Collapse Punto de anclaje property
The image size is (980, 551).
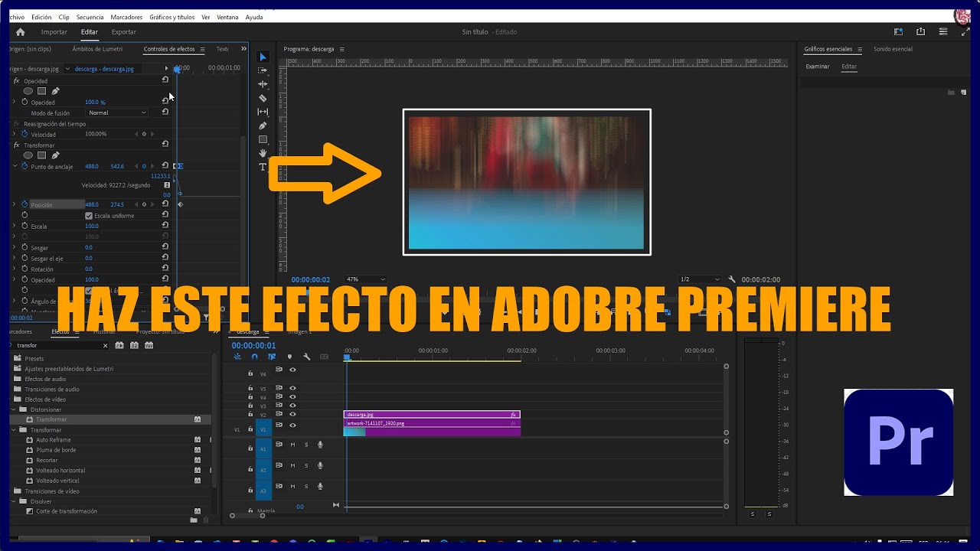14,166
